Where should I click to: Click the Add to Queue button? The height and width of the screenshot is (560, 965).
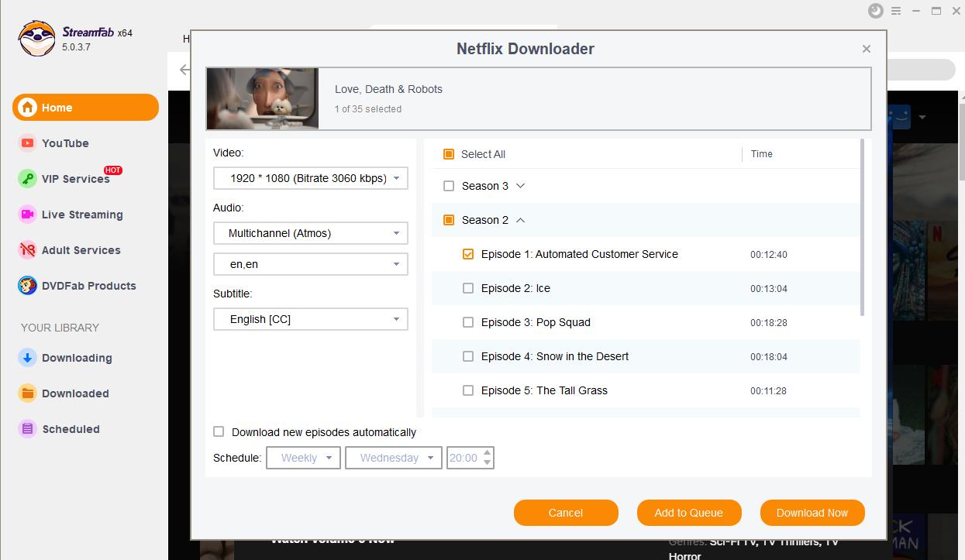pos(689,513)
